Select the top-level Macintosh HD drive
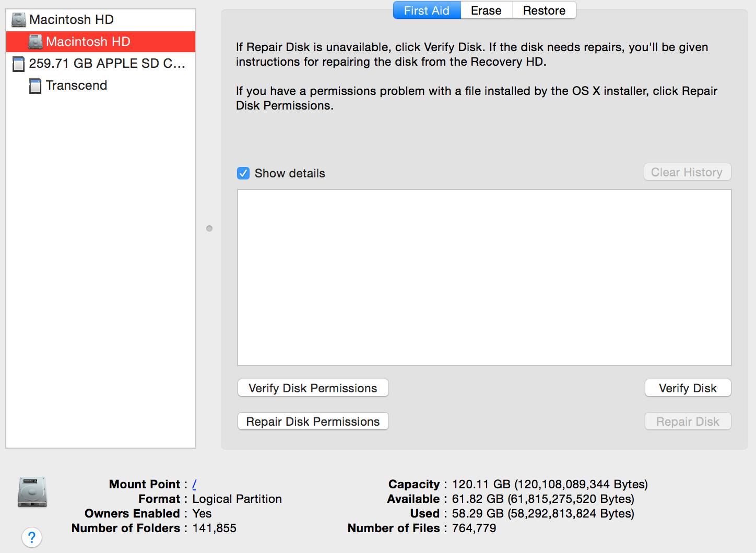This screenshot has height=553, width=756. (x=101, y=20)
